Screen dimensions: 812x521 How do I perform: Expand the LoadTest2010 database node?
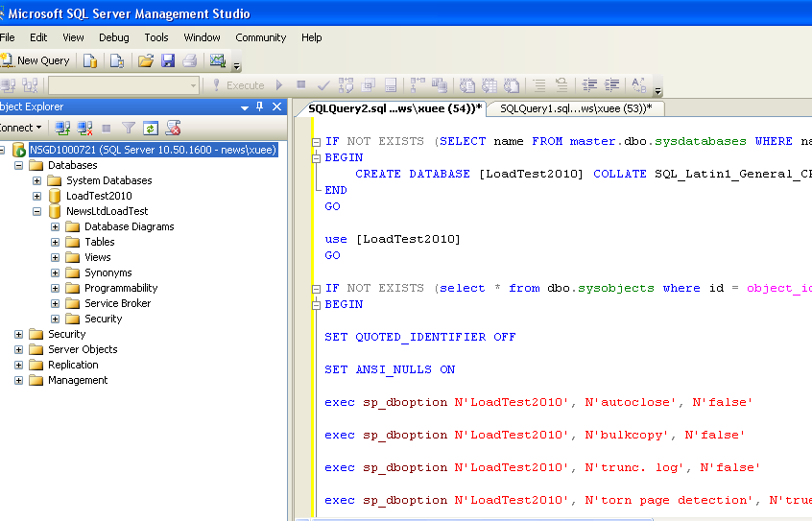tap(36, 197)
